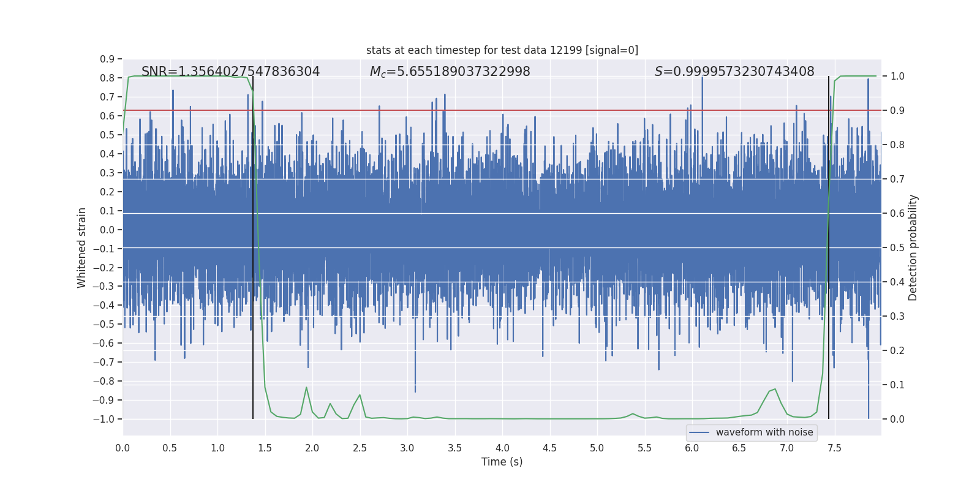Click the −0.4 whitened strain tick label
The image size is (980, 490).
click(x=104, y=305)
